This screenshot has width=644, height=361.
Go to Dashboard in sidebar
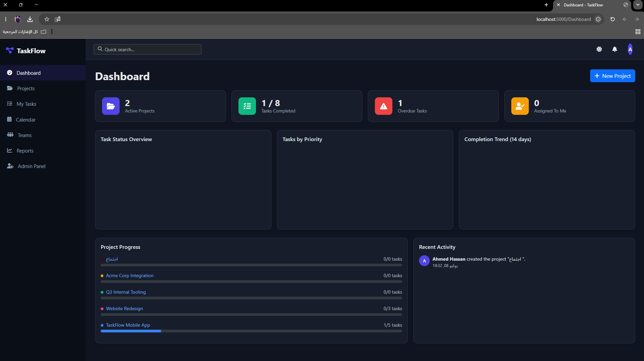pyautogui.click(x=43, y=73)
